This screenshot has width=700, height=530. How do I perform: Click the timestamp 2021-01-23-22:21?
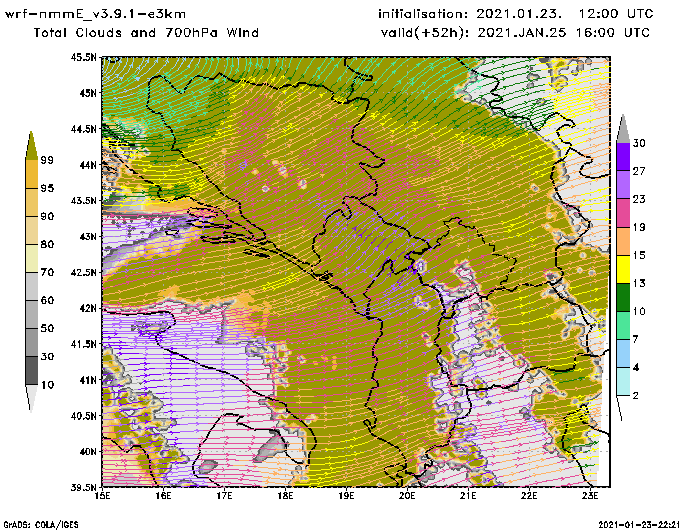tap(639, 524)
